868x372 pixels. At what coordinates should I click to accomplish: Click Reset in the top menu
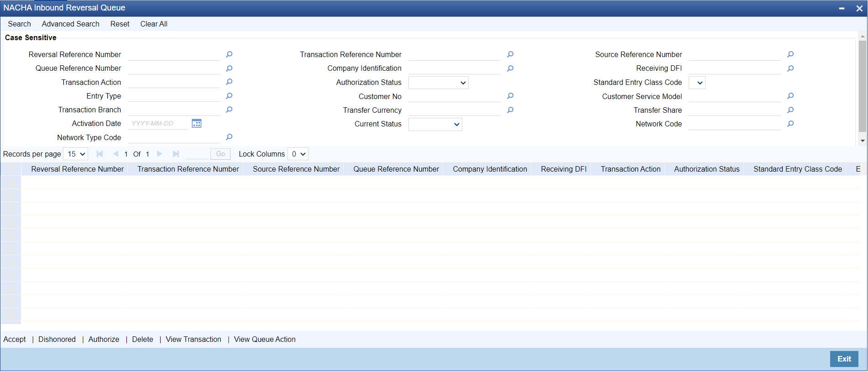click(120, 24)
